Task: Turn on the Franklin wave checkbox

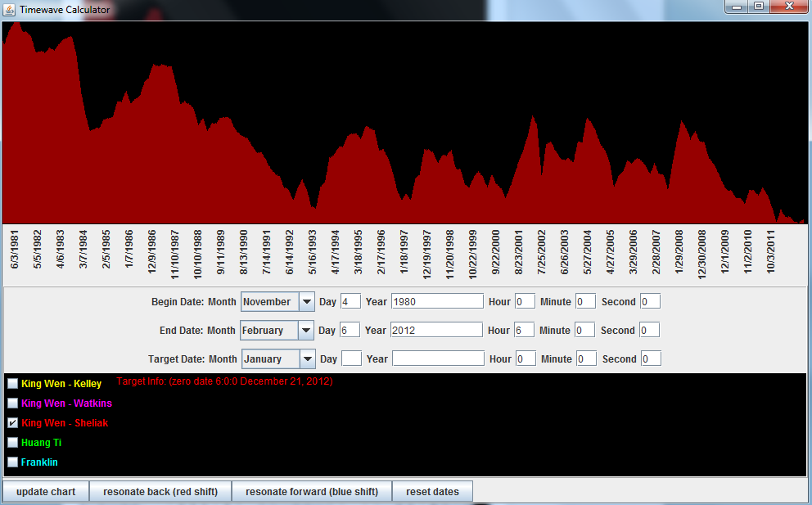Action: [12, 462]
